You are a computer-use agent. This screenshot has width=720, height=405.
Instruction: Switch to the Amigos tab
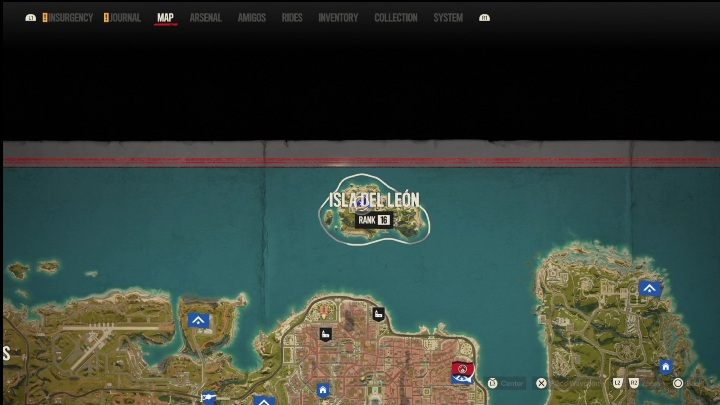(252, 18)
